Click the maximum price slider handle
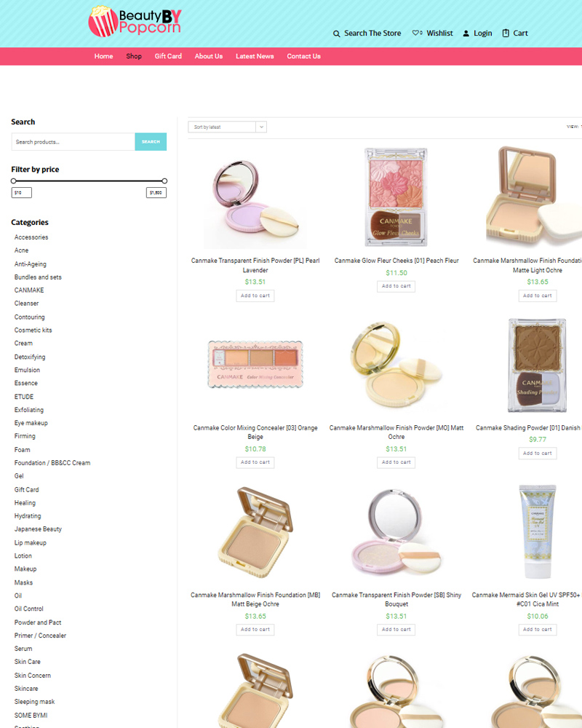Image resolution: width=582 pixels, height=728 pixels. pyautogui.click(x=164, y=181)
